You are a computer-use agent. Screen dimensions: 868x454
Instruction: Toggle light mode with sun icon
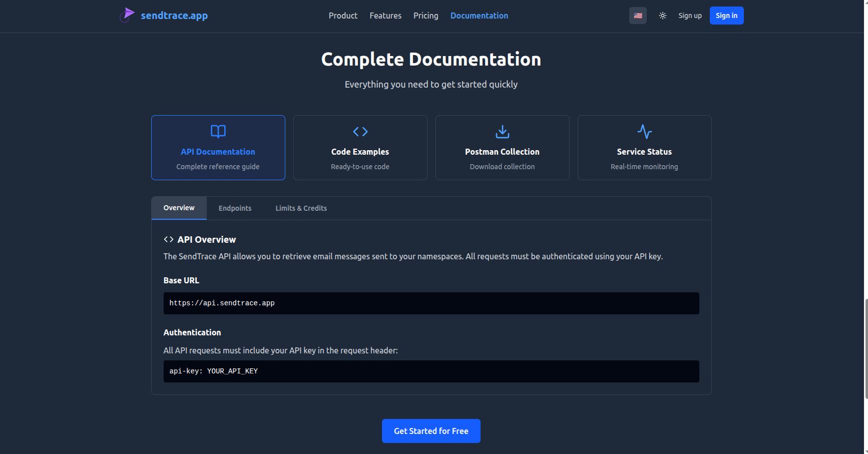(x=662, y=16)
